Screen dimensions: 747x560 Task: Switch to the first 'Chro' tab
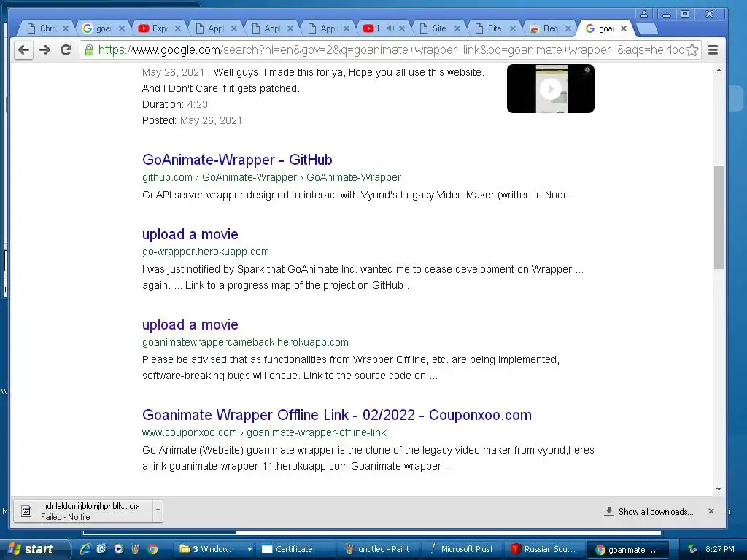47,28
